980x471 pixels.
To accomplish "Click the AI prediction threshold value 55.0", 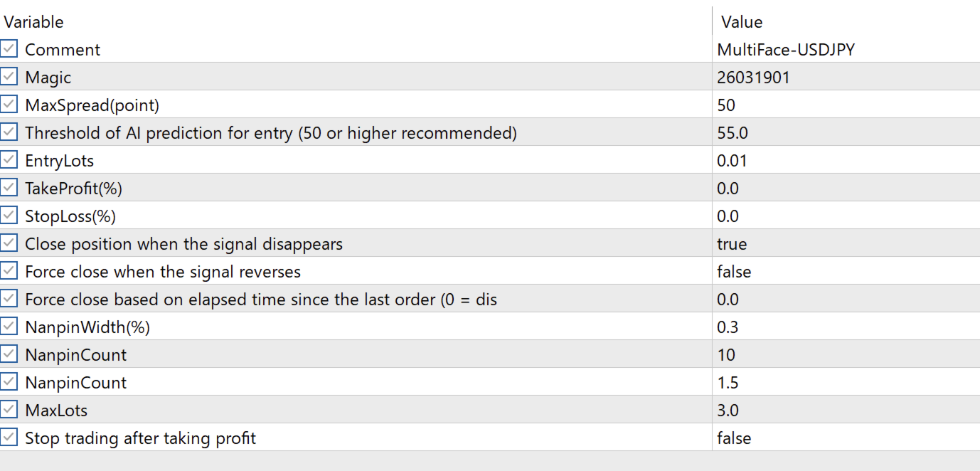I will (733, 133).
